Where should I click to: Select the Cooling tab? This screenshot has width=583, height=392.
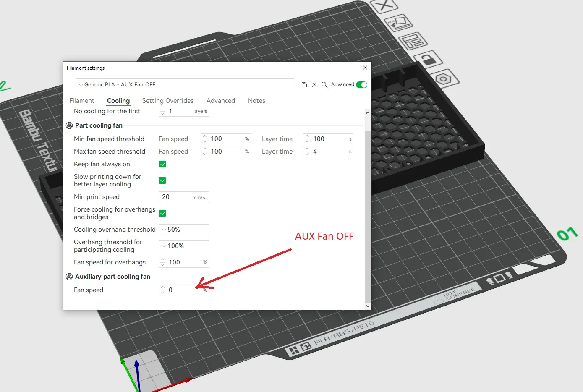[118, 101]
